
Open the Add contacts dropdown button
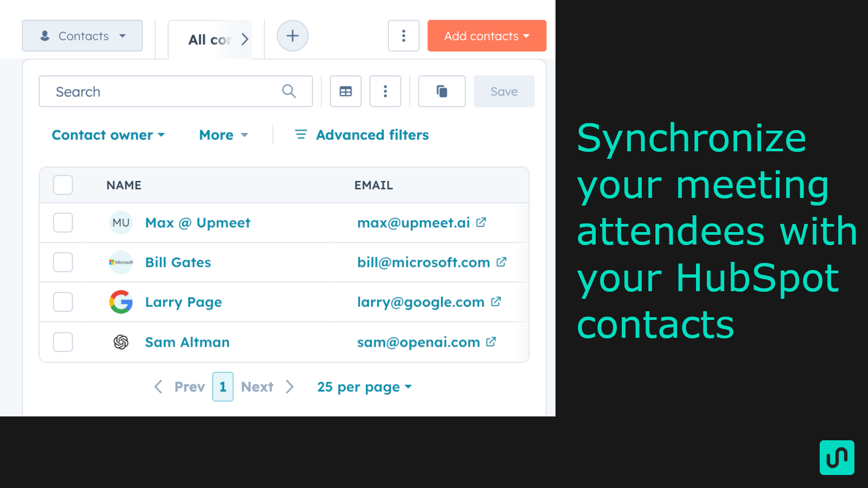pos(487,36)
